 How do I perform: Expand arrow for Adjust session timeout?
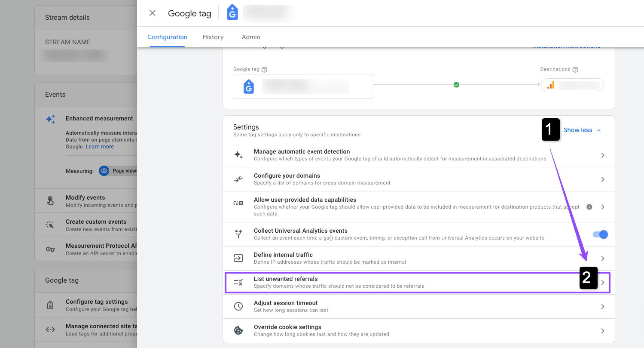(x=603, y=307)
